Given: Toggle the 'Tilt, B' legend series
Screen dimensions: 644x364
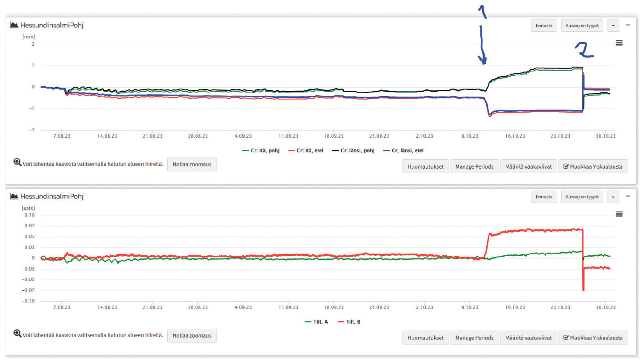Looking at the screenshot, I should 349,322.
